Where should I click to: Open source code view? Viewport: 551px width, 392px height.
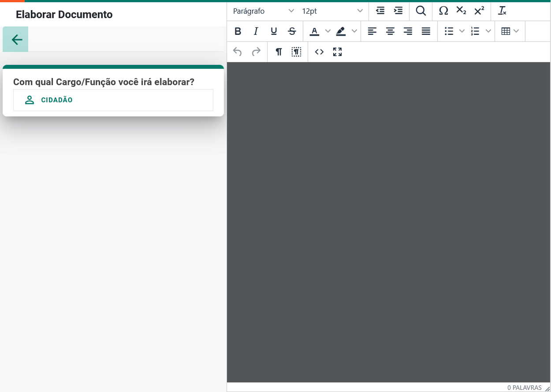point(319,52)
